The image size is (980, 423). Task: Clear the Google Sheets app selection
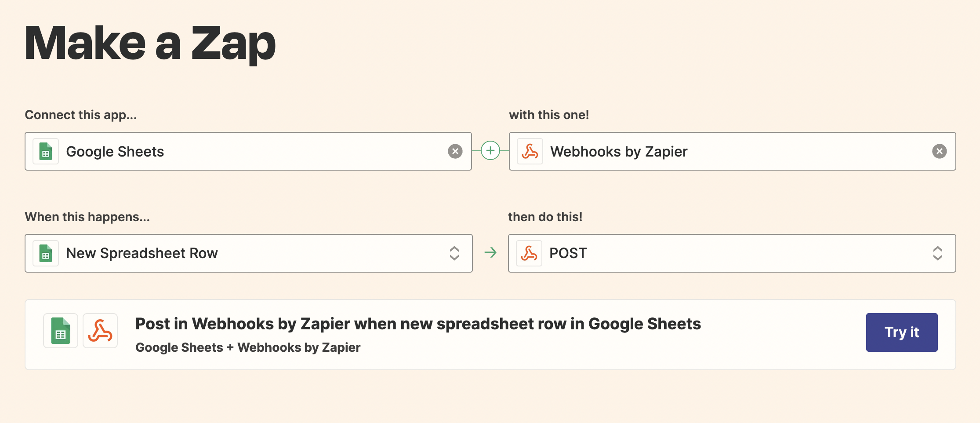455,151
